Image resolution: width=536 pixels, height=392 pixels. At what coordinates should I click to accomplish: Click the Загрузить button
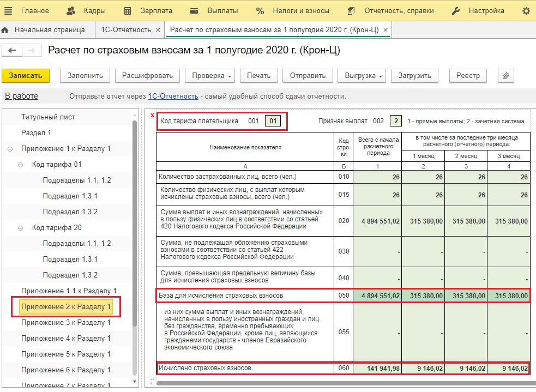pyautogui.click(x=414, y=76)
